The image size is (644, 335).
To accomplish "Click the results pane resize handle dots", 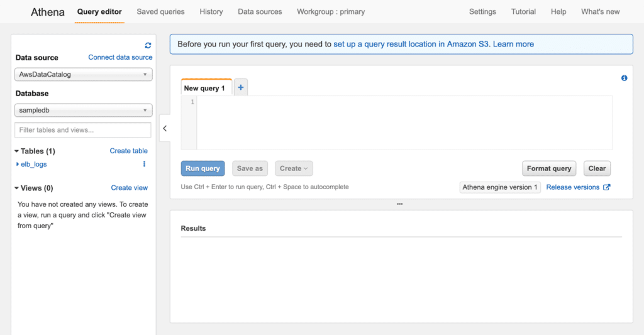I will [399, 204].
